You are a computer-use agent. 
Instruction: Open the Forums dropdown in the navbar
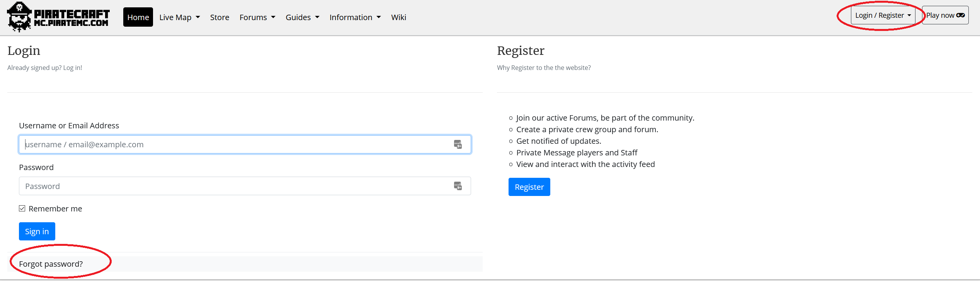pos(257,17)
